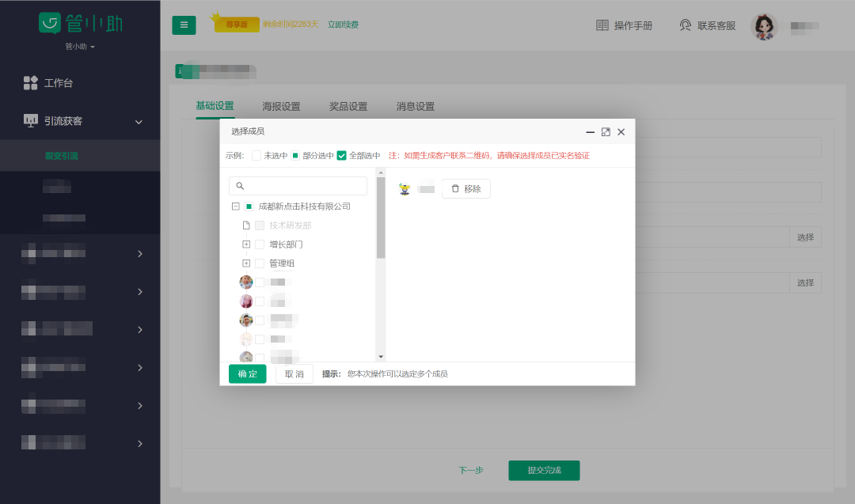
Task: Check the second listed member's checkbox
Action: (260, 301)
